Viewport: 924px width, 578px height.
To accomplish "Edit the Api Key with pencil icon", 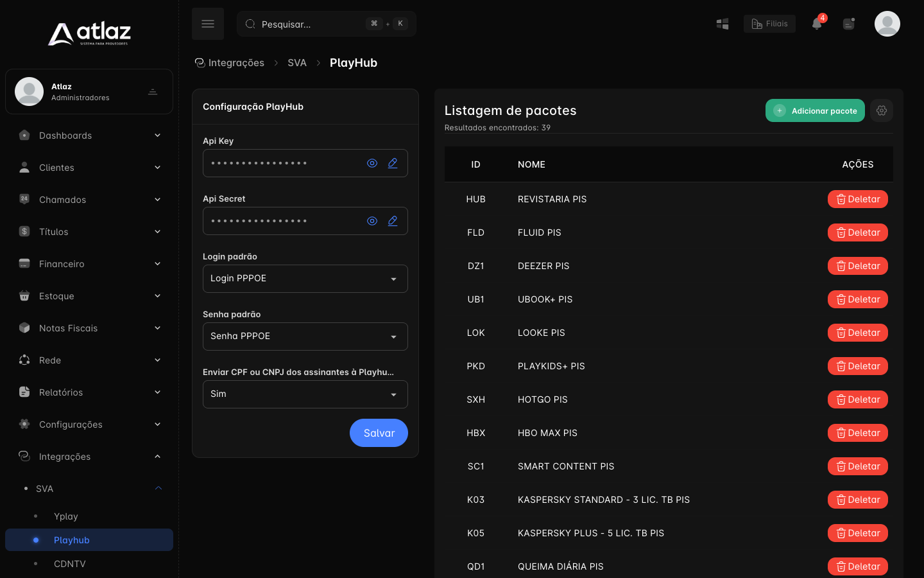I will [x=393, y=163].
